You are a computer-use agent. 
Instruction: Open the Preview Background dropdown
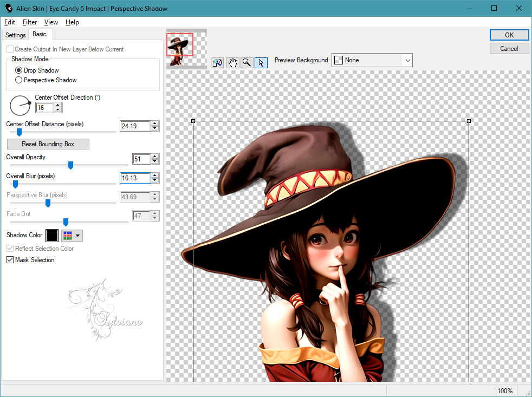372,60
